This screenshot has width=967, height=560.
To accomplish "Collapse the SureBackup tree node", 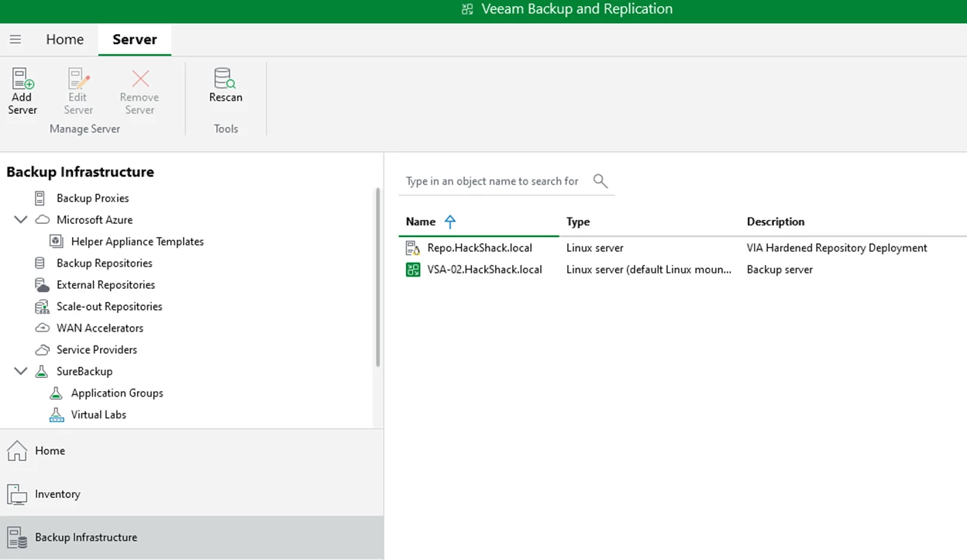I will (x=21, y=372).
